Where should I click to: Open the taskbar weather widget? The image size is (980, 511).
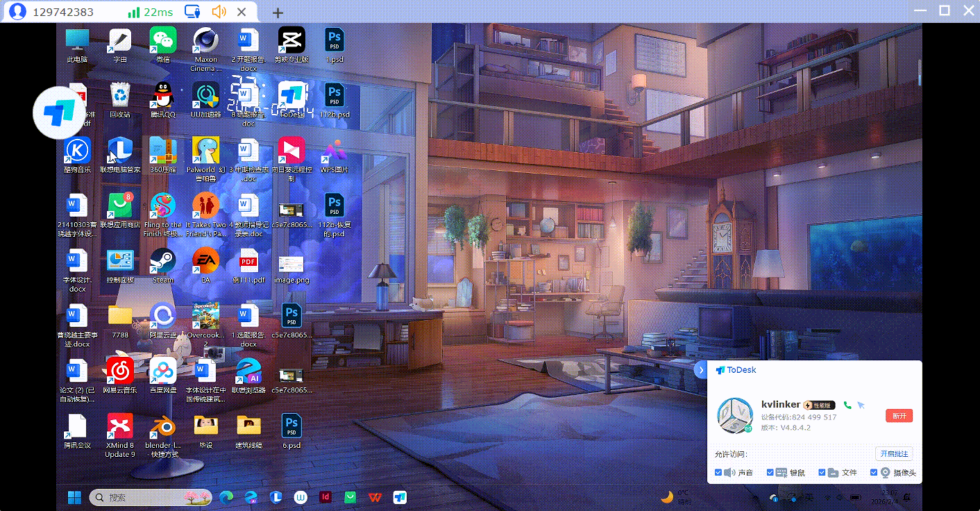pos(676,497)
